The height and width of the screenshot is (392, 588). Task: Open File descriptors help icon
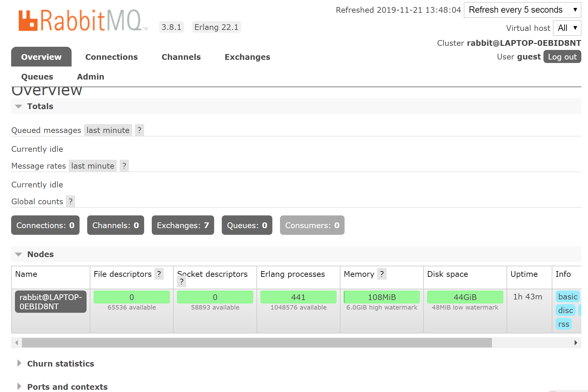point(159,274)
